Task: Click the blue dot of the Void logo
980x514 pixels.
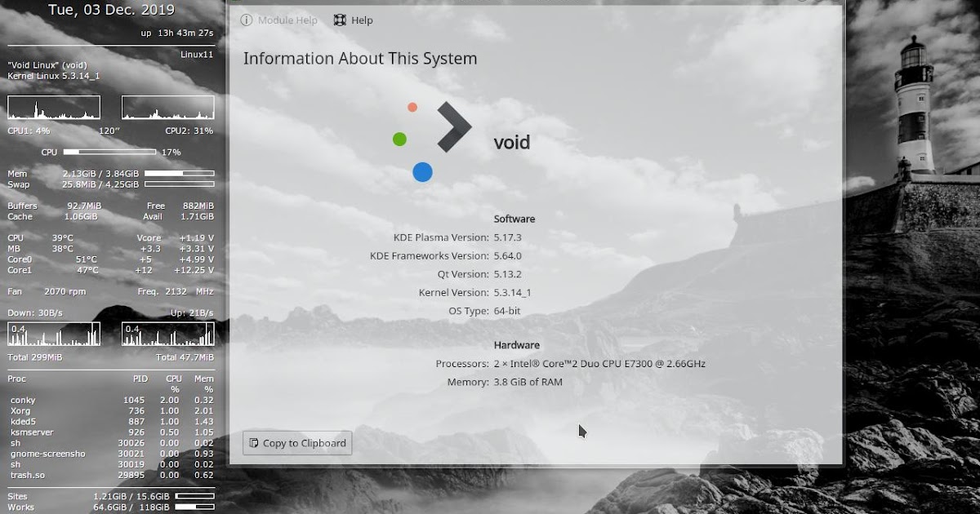Action: coord(422,171)
